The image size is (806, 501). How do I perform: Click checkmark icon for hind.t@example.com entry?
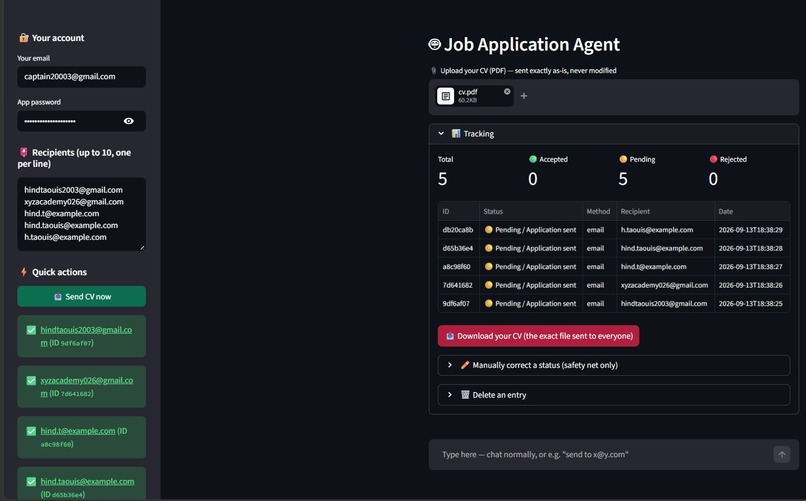click(x=31, y=431)
